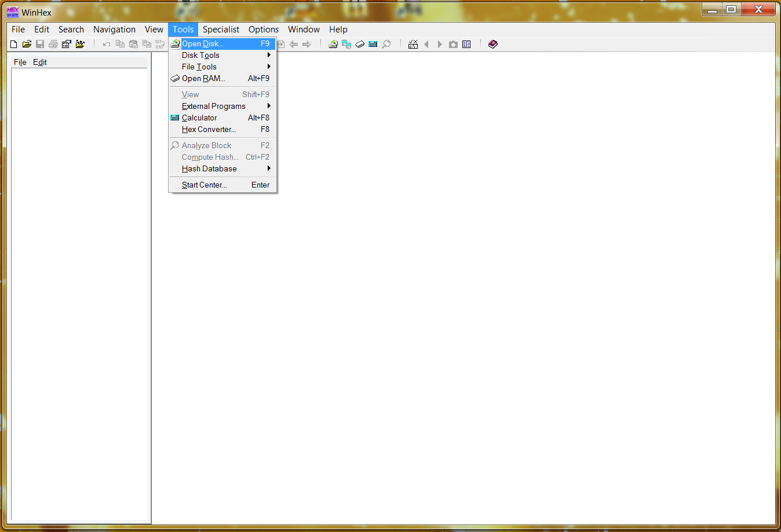Click the New file toolbar icon

(14, 44)
